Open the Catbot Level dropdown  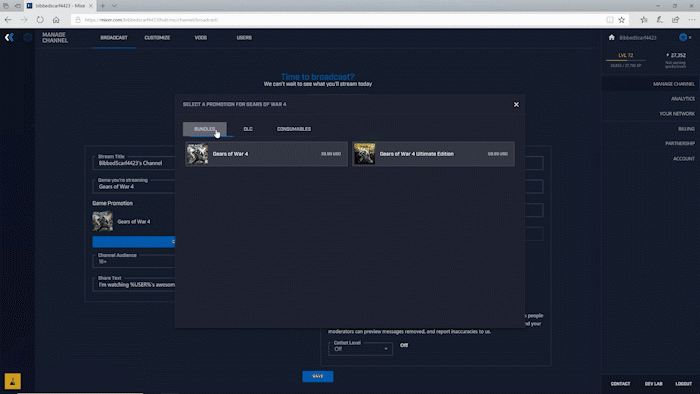coord(360,348)
